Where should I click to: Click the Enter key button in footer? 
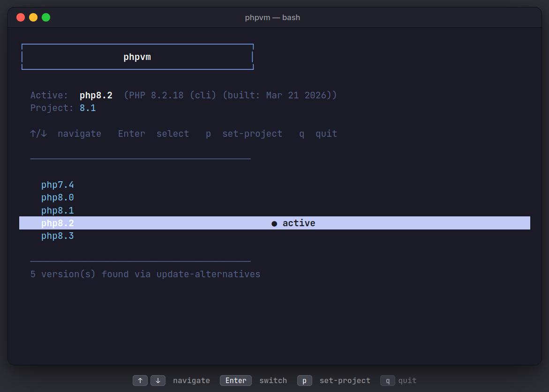coord(236,380)
